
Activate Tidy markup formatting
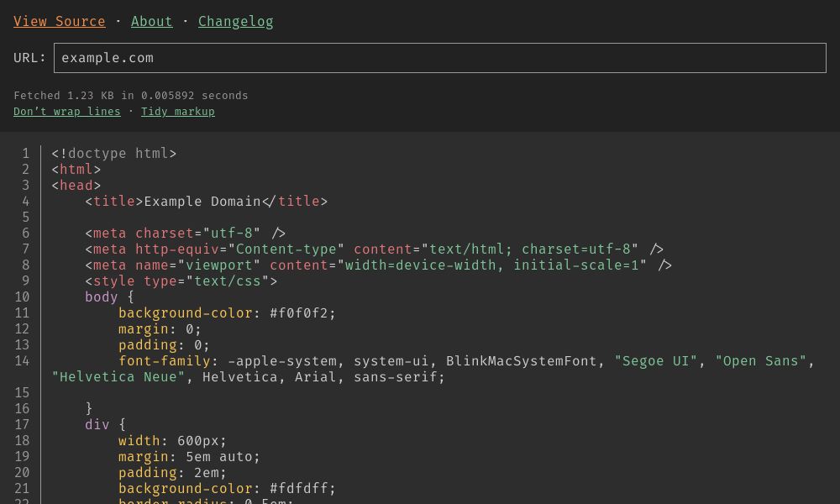[x=177, y=111]
